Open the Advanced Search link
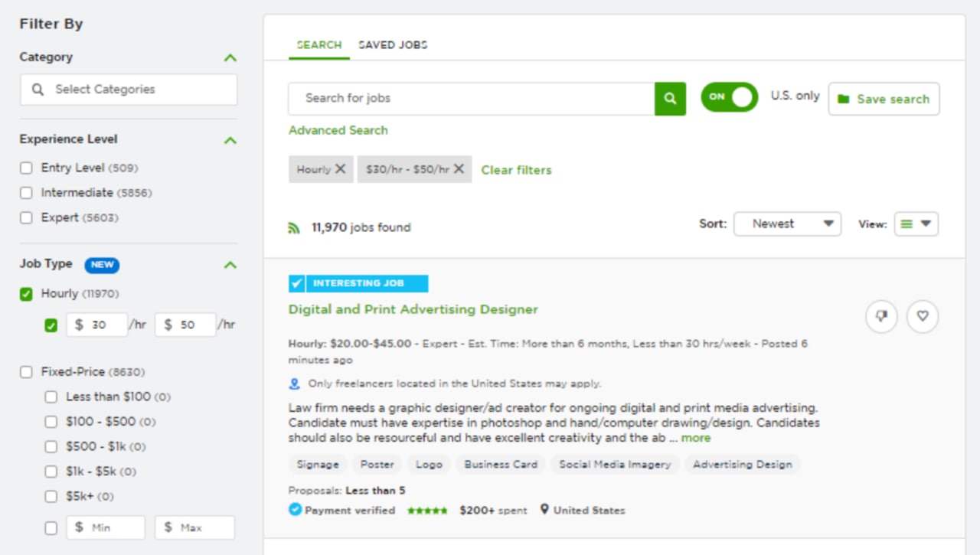 [x=338, y=130]
